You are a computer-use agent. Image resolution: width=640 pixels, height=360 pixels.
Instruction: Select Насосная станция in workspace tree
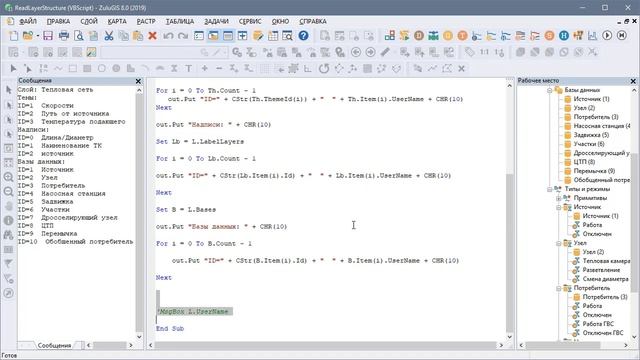click(602, 126)
